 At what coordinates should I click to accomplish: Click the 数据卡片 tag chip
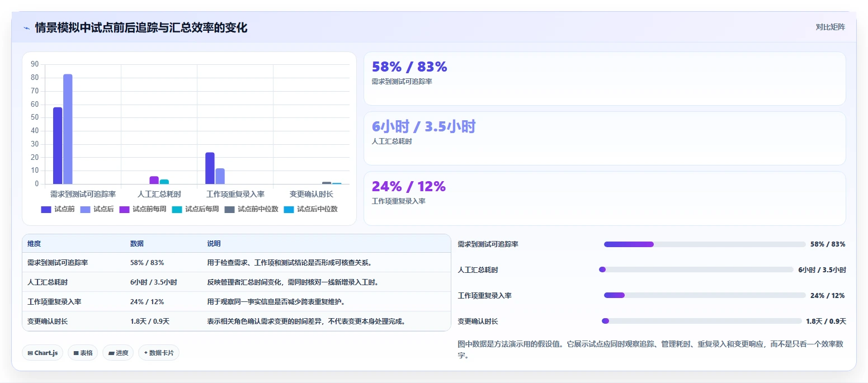point(159,353)
